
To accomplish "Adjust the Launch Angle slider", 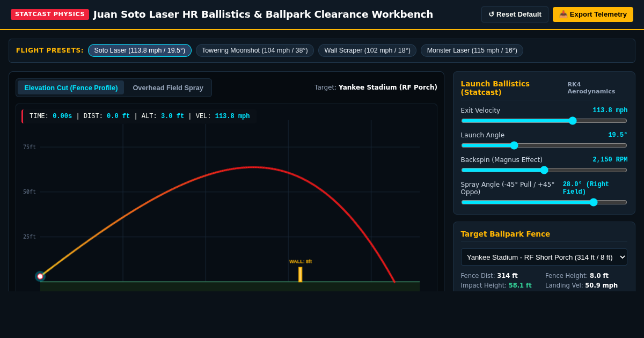I will tap(544, 145).
